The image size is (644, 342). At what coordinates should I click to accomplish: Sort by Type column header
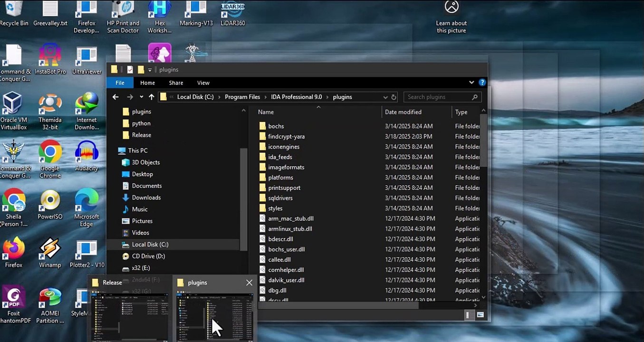[x=466, y=112]
